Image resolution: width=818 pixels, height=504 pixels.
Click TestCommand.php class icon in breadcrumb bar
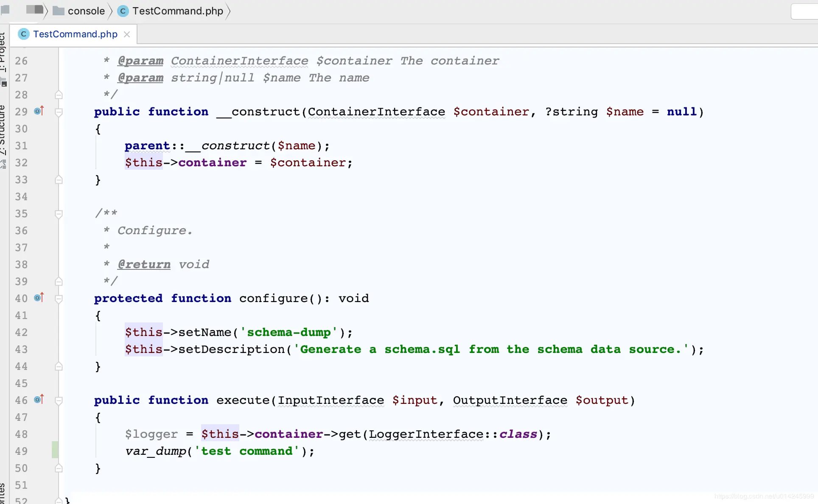pyautogui.click(x=123, y=11)
